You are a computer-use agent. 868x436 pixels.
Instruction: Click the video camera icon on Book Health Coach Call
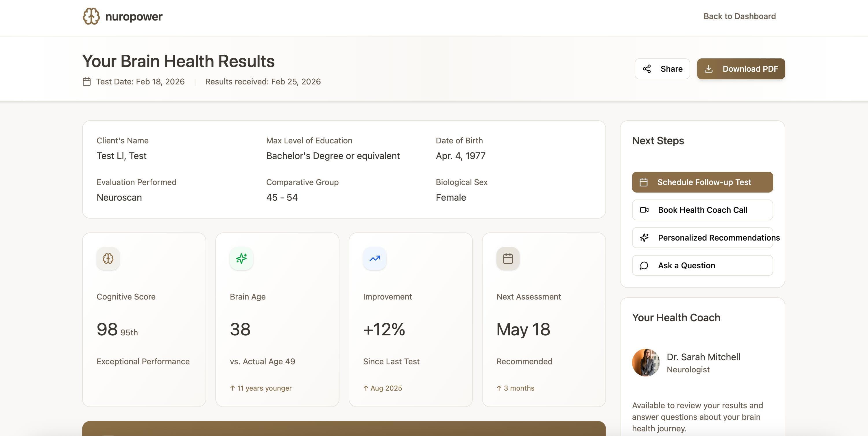coord(644,210)
